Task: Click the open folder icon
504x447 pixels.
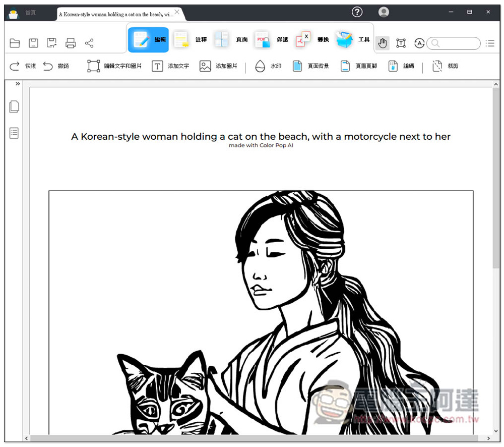Action: (x=15, y=43)
